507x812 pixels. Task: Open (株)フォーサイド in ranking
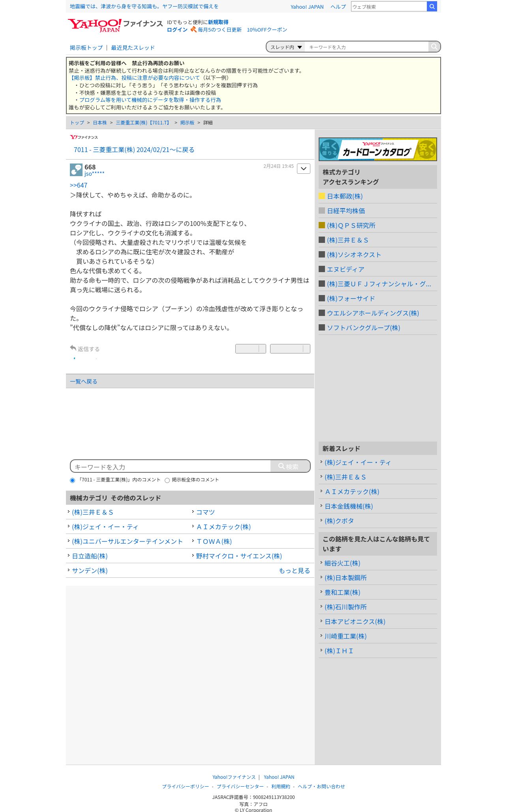(x=351, y=299)
